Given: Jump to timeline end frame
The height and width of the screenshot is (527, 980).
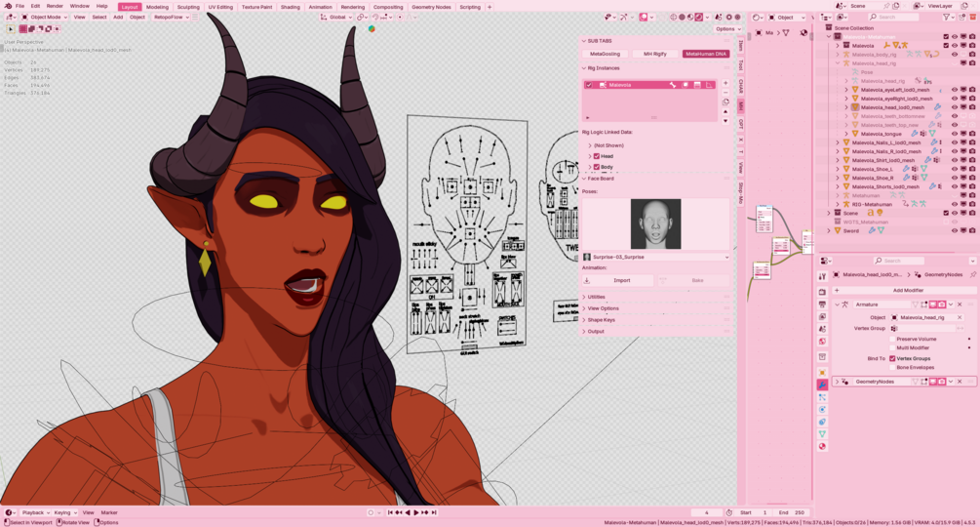Looking at the screenshot, I should (x=434, y=512).
